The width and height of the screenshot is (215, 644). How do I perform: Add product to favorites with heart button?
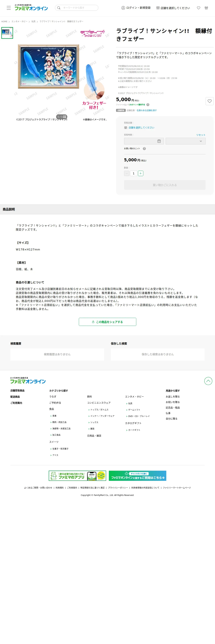(x=209, y=101)
